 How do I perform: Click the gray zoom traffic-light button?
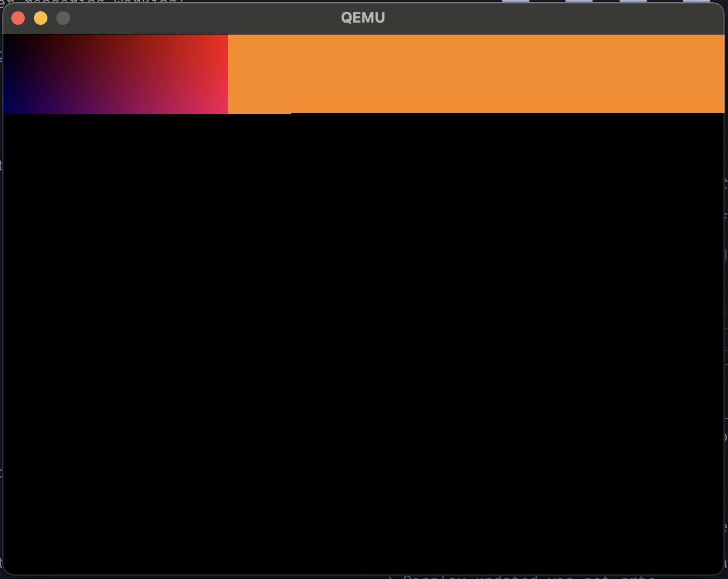[x=63, y=17]
